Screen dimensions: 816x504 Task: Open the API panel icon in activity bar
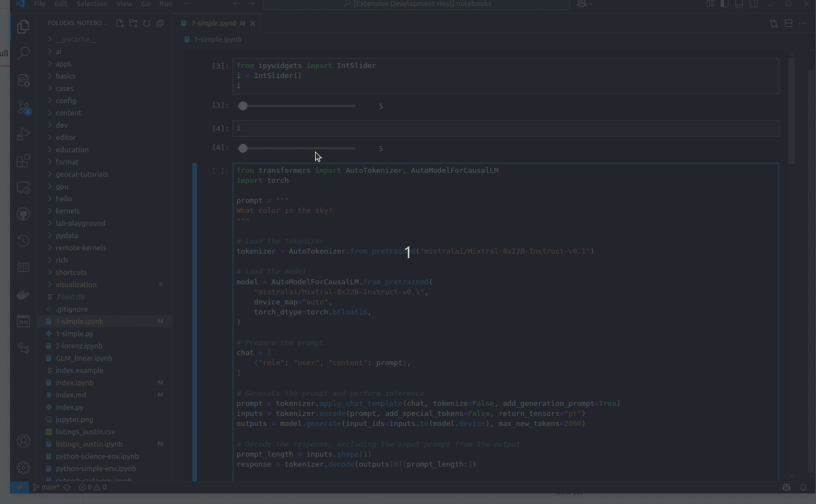point(23,321)
